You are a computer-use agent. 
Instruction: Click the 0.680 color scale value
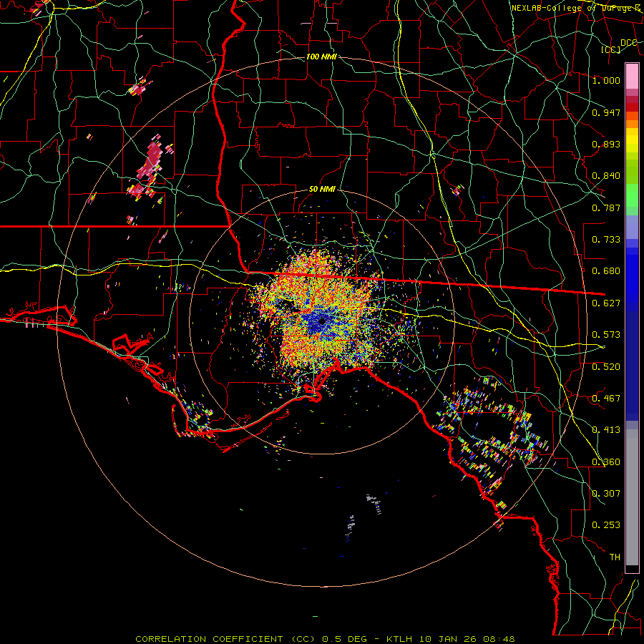point(606,271)
